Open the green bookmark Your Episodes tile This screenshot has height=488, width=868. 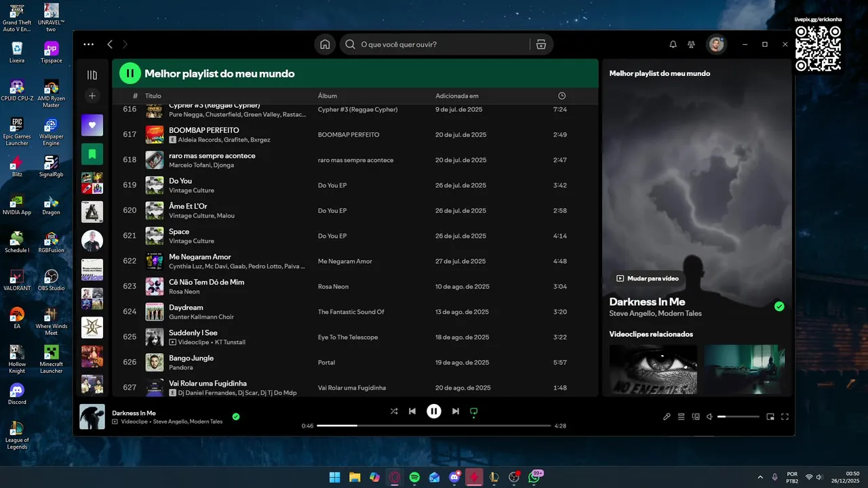[x=92, y=154]
